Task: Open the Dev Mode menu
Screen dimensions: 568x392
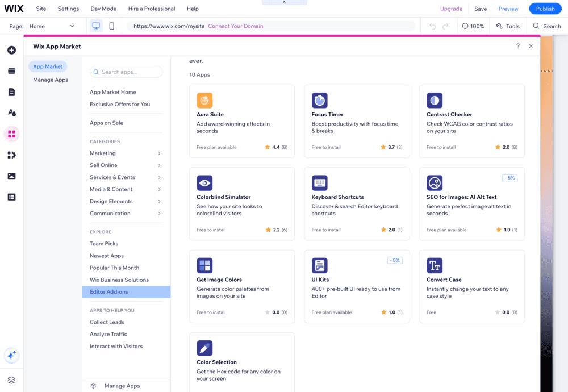Action: 103,9
